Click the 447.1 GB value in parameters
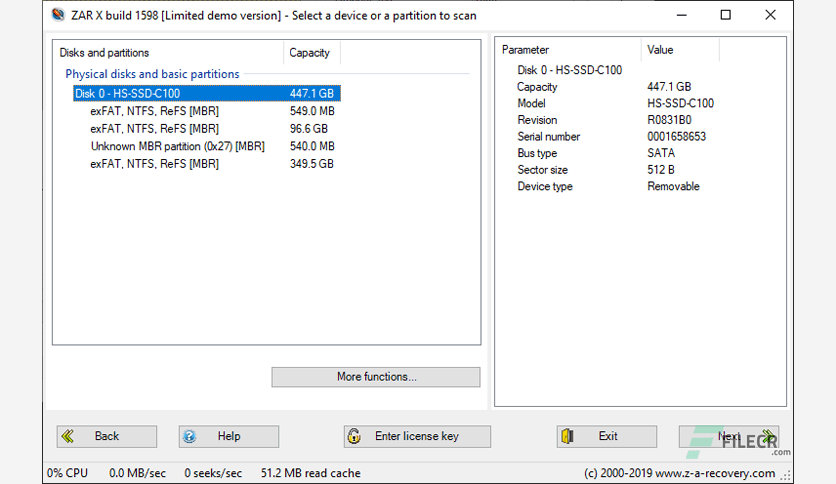Screen dimensions: 836x484 (669, 87)
